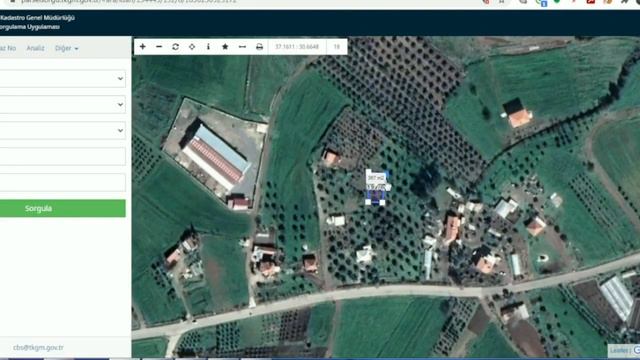Print the map with the printer icon

(259, 47)
